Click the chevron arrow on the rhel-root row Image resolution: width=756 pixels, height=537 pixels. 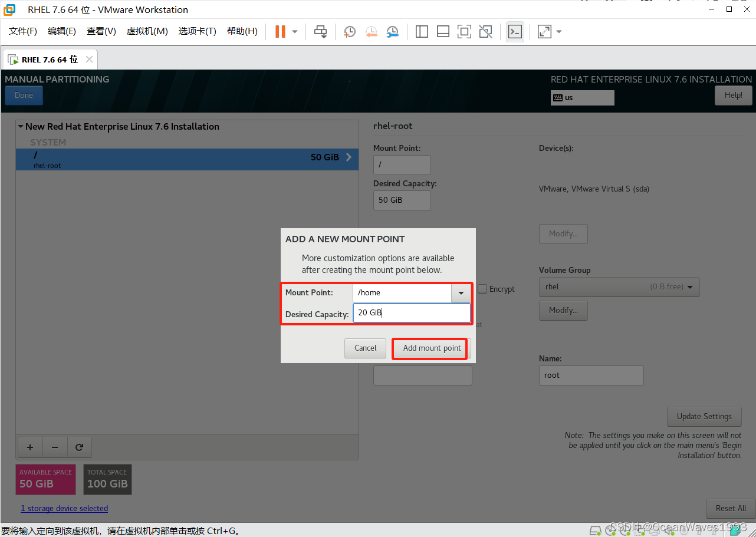[x=349, y=157]
